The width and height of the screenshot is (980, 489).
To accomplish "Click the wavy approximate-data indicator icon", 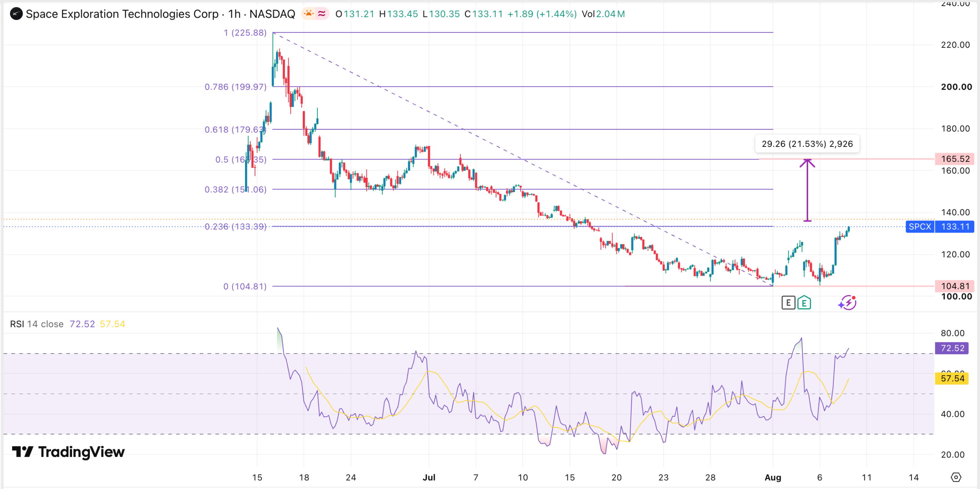I will tap(322, 14).
